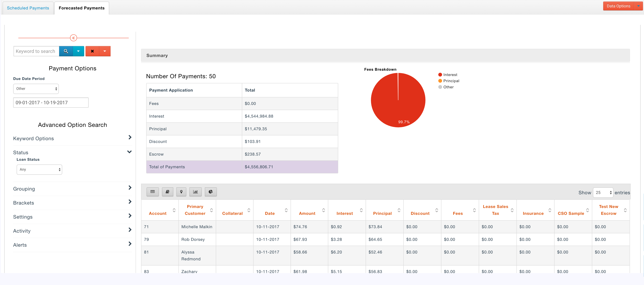Click account number 71 cell
The image size is (644, 285).
click(160, 227)
